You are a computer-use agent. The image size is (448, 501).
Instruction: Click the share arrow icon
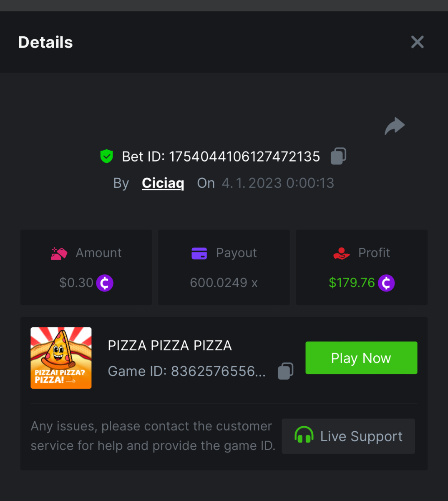pyautogui.click(x=395, y=126)
